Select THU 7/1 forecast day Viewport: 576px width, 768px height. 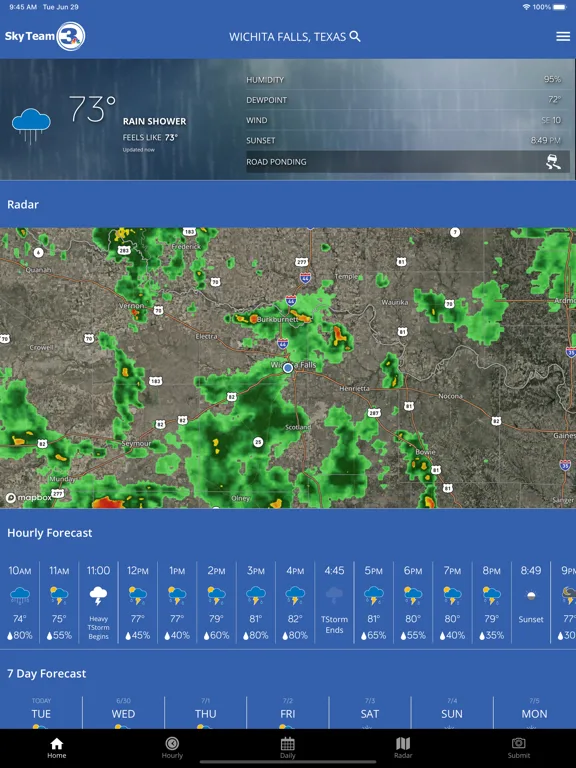click(206, 714)
